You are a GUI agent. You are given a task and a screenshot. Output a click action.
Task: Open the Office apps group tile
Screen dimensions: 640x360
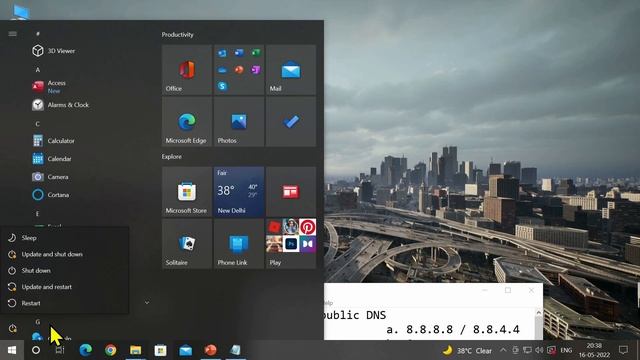click(239, 70)
